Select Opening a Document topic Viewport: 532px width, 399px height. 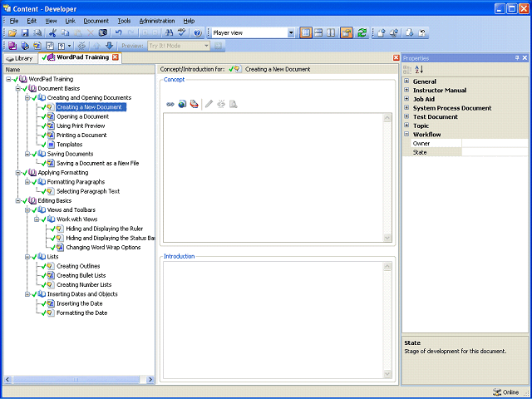tap(82, 116)
